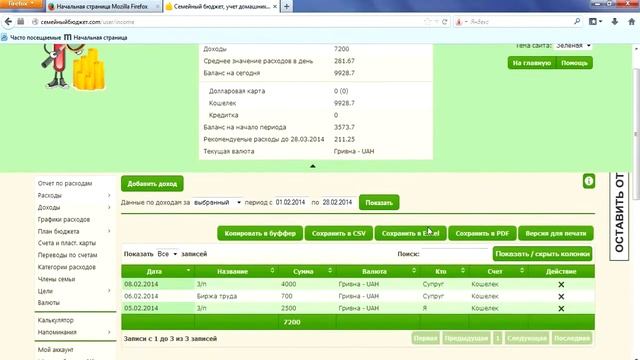This screenshot has width=640, height=360.
Task: Open the records-count dropdown Все
Action: (x=167, y=254)
